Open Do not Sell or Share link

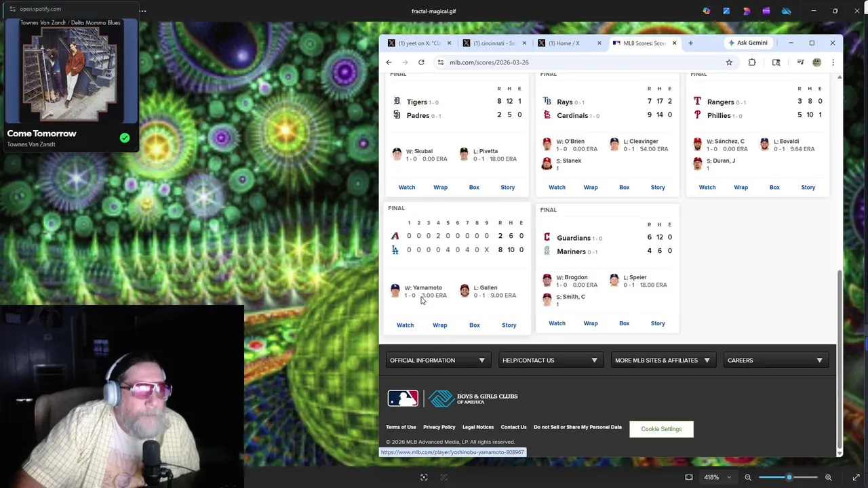(x=578, y=427)
